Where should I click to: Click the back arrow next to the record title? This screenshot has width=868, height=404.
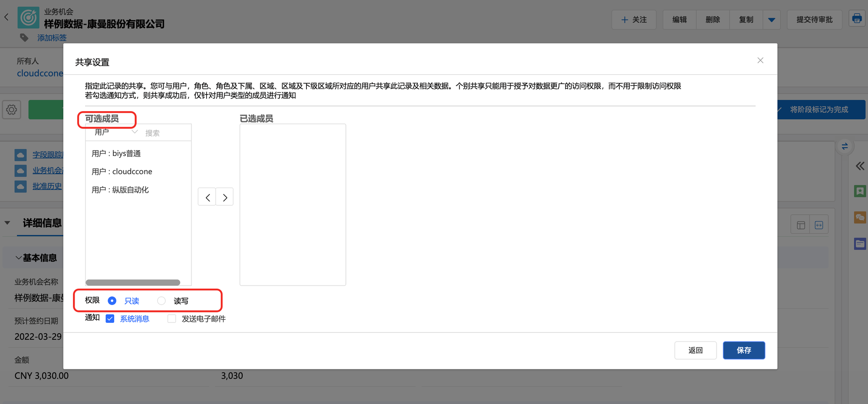(x=7, y=17)
